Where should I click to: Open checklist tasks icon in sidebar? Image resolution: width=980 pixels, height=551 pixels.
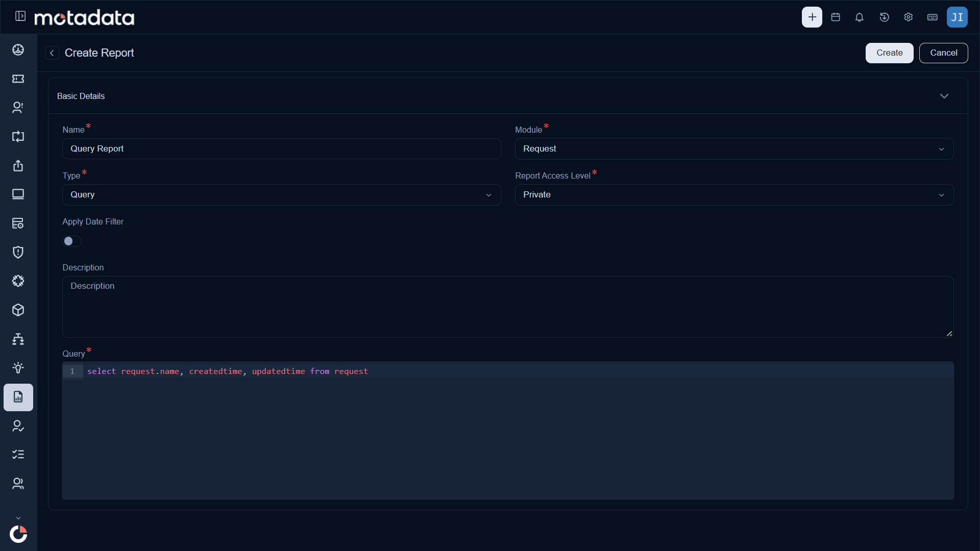[x=18, y=455]
